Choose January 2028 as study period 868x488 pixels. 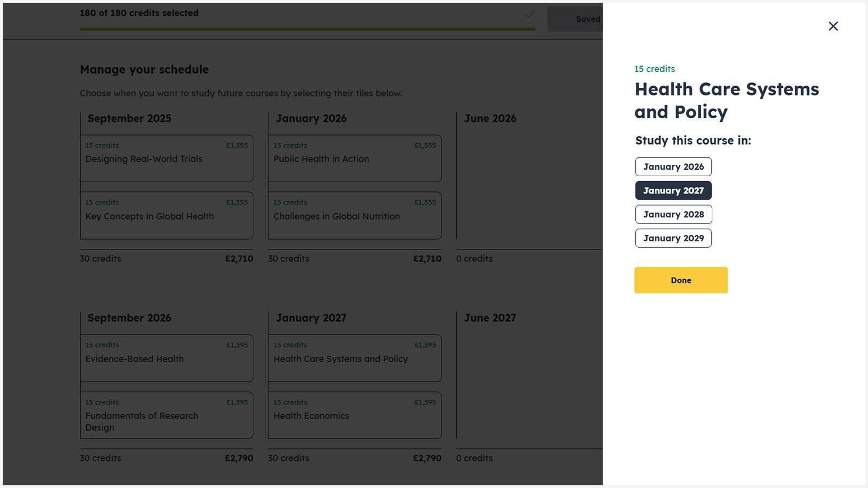[x=673, y=214]
